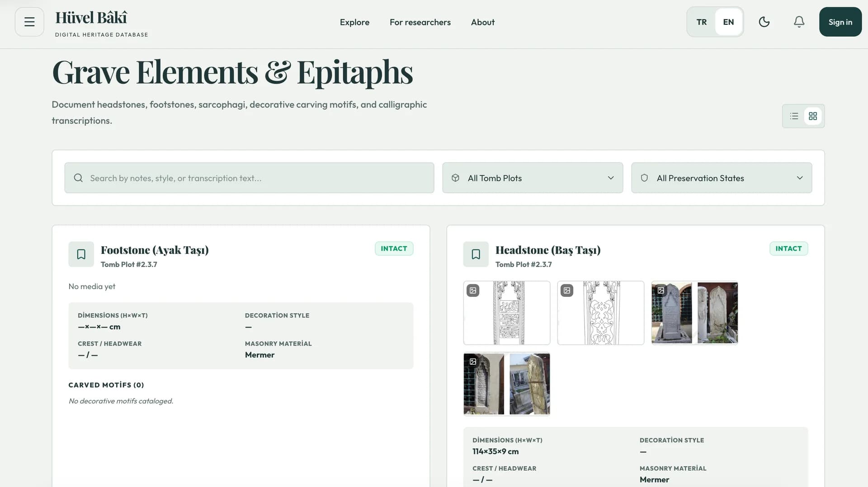Open the gravestone photo pair thumbnail
Screen dimensions: 868x487
point(695,313)
